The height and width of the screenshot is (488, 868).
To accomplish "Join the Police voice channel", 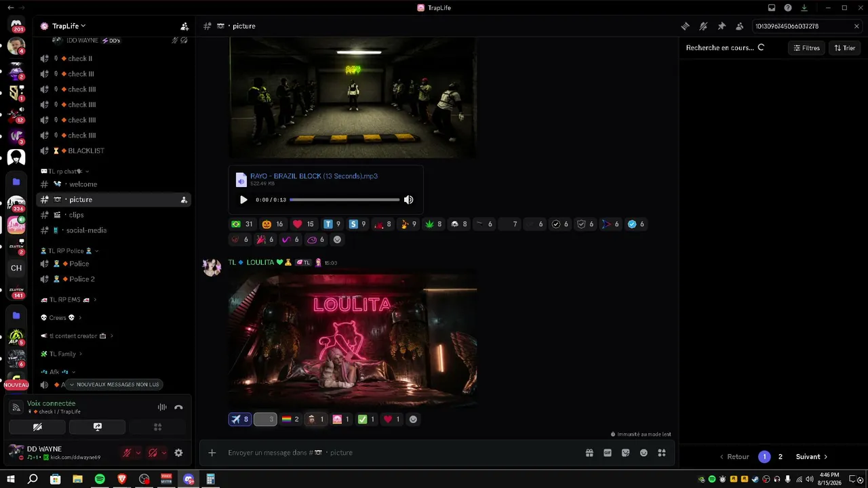I will click(113, 264).
